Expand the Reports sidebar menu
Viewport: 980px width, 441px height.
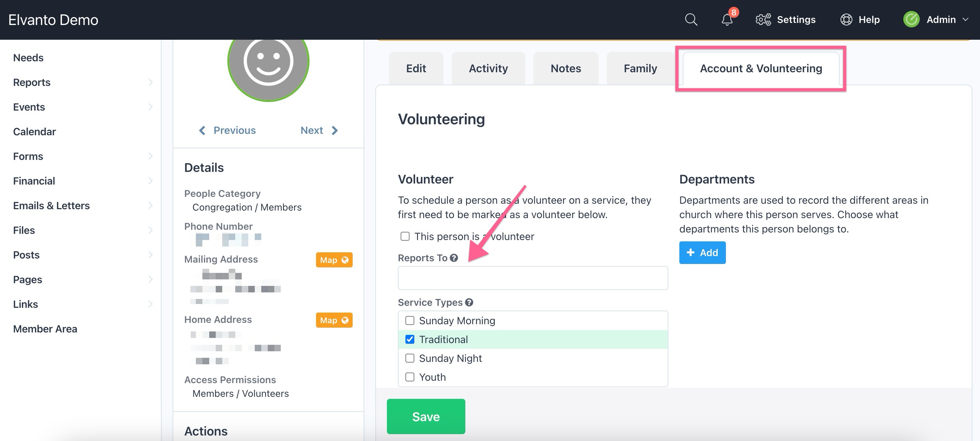[151, 82]
